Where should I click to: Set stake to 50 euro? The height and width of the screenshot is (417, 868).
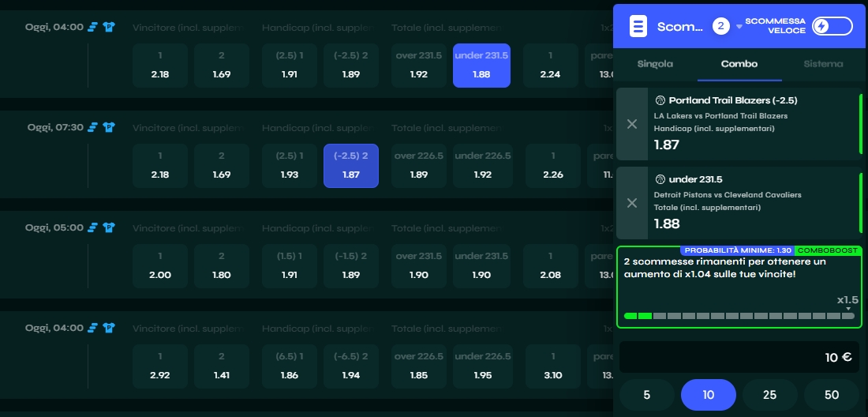(832, 395)
